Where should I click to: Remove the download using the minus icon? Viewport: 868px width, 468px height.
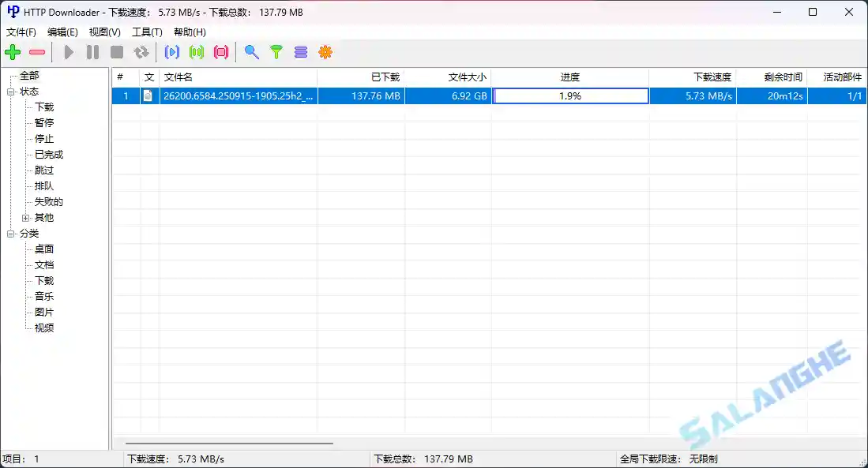(x=36, y=51)
